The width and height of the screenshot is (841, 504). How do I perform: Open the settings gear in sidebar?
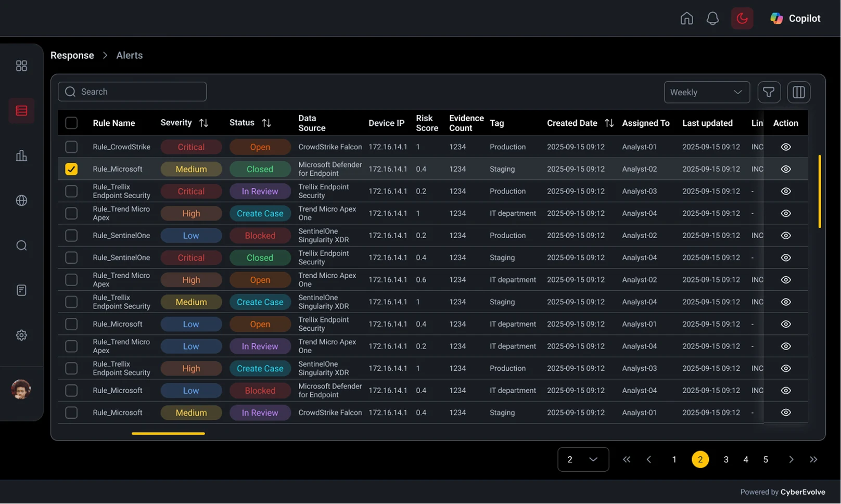coord(21,335)
